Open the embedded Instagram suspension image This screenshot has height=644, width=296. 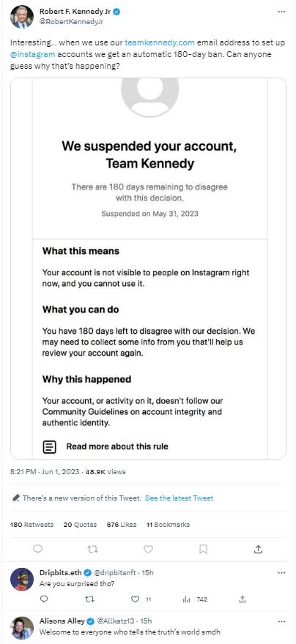click(x=148, y=268)
